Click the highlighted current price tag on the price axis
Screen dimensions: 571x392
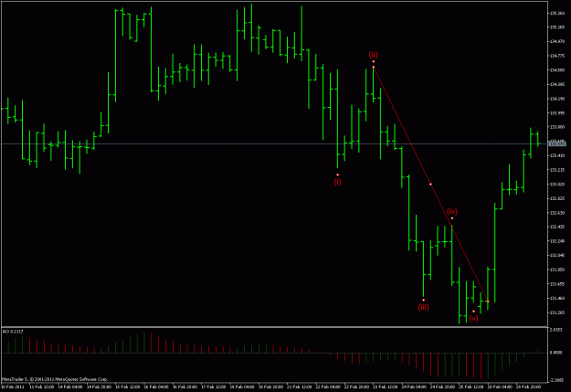point(557,143)
